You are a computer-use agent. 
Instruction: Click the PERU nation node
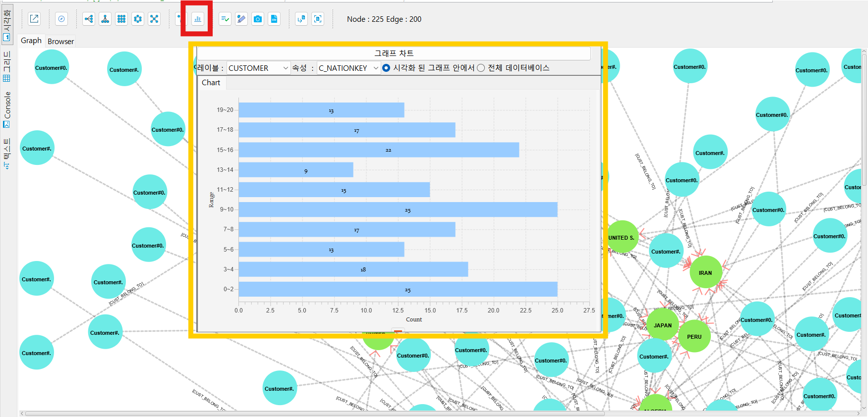tap(694, 337)
